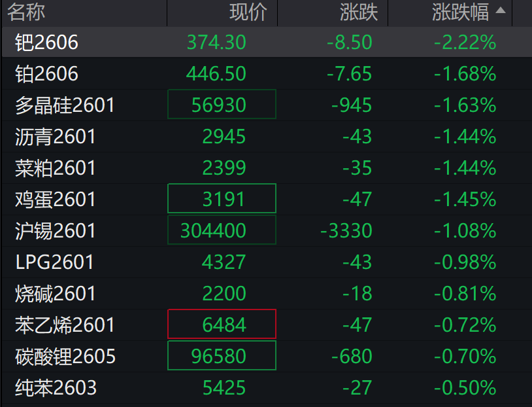The image size is (532, 407).
Task: Click the boxed price 3191 of 鸡蛋2601
Action: [221, 199]
